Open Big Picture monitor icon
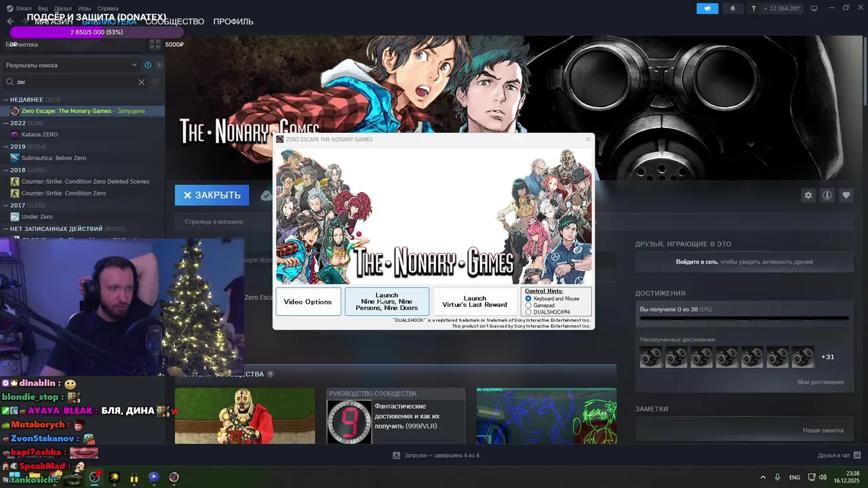The width and height of the screenshot is (868, 488). [814, 9]
